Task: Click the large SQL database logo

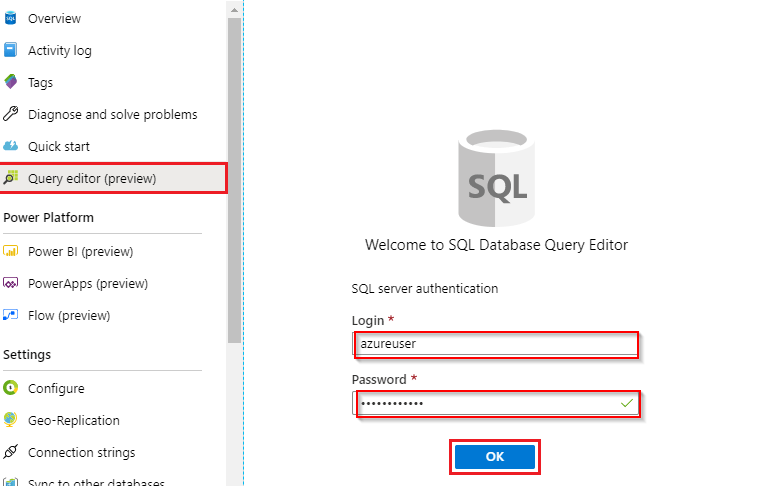Action: (x=496, y=178)
